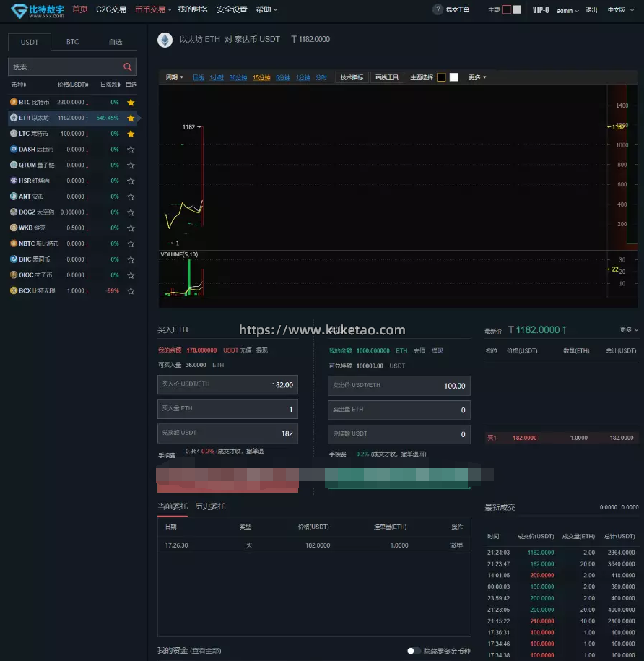Image resolution: width=644 pixels, height=661 pixels.
Task: Click the BCX 比特无限 coin icon
Action: 13,290
